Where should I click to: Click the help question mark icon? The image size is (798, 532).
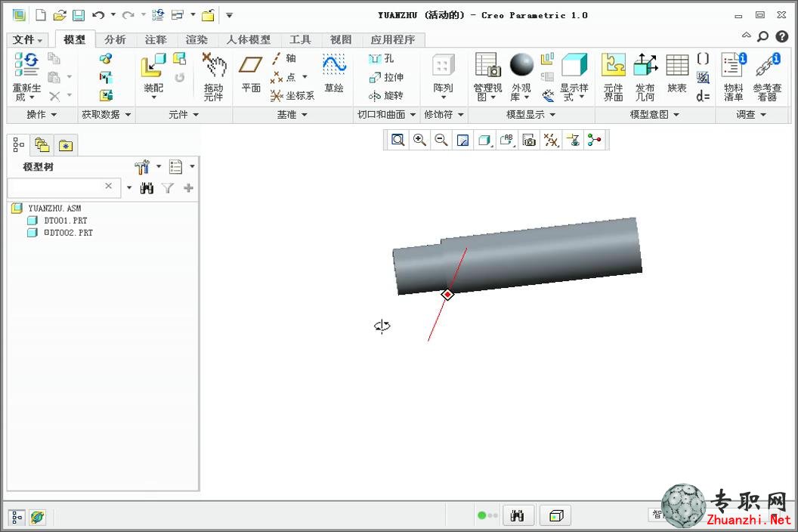[x=781, y=36]
